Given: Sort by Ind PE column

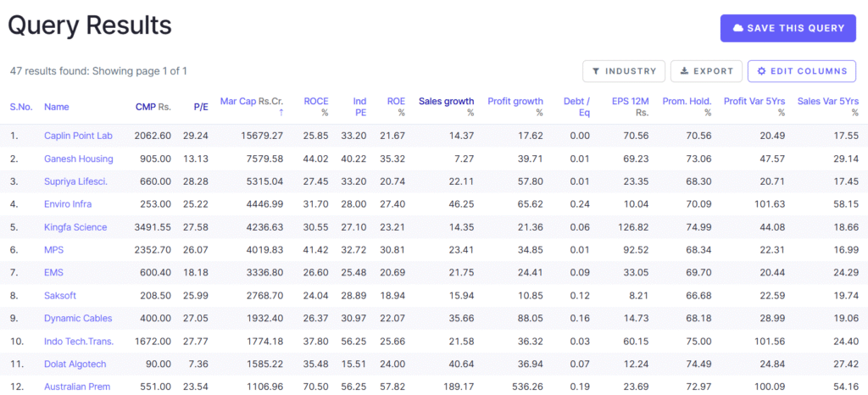Looking at the screenshot, I should [x=359, y=107].
